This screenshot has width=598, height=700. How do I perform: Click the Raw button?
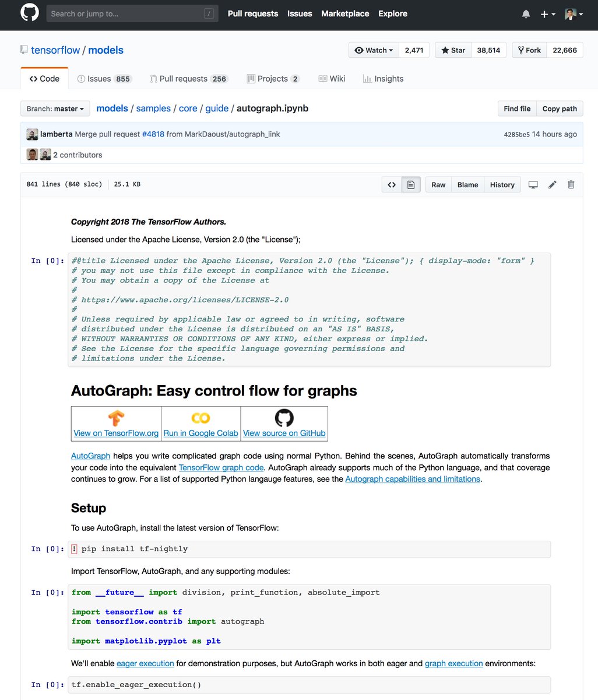(438, 185)
